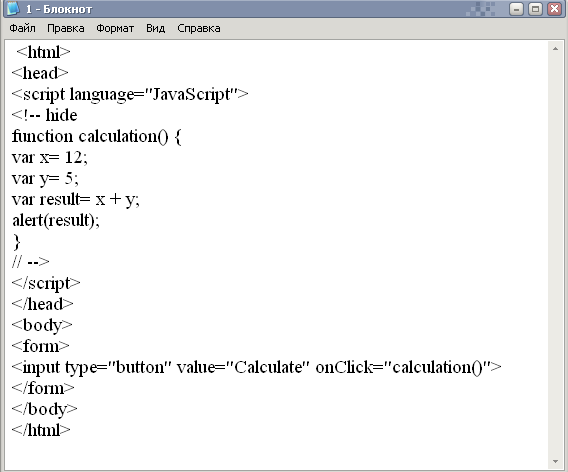Click the scrollbar down arrow
This screenshot has height=472, width=568.
click(555, 461)
